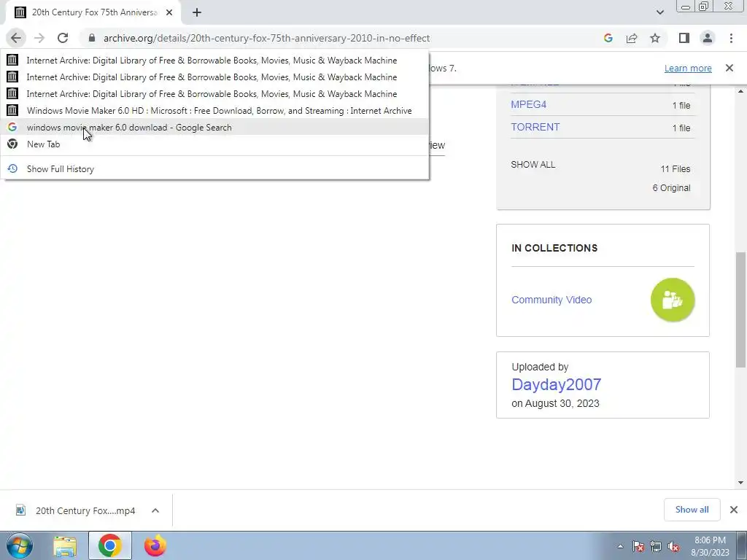Go back to Windows Movie Maker 6.0 HD page
The height and width of the screenshot is (560, 747).
214,111
